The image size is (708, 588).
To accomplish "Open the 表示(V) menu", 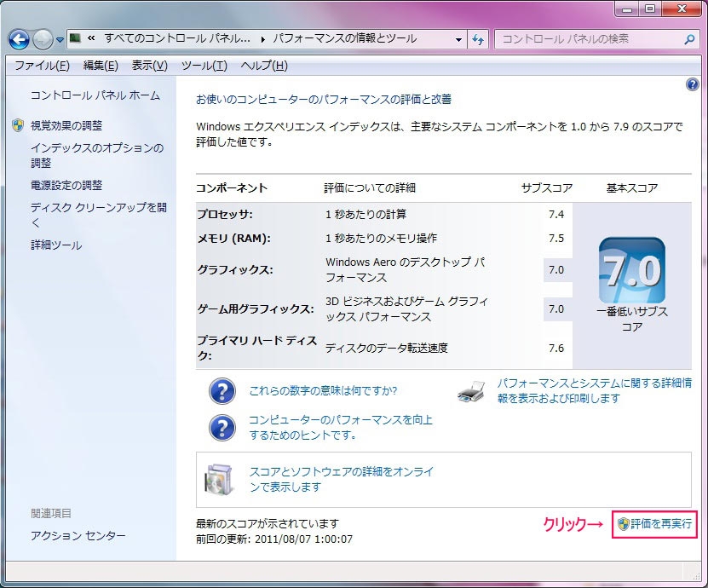I will pos(149,66).
